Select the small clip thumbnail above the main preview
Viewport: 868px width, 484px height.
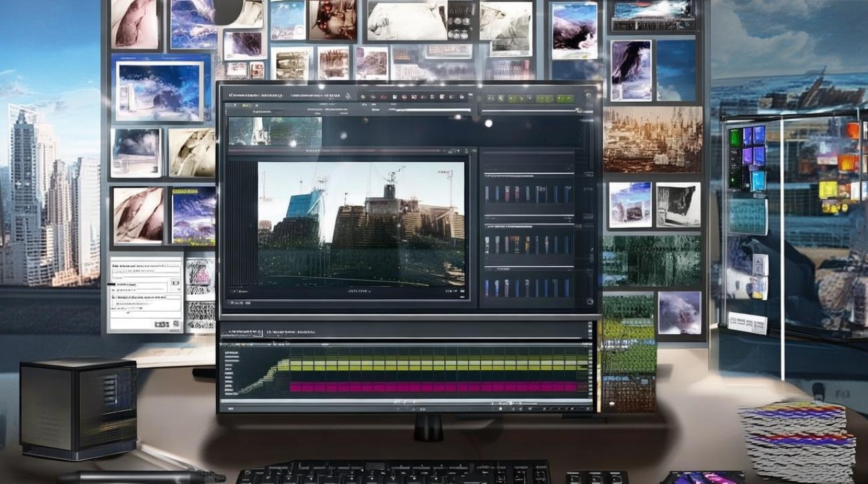(x=275, y=131)
